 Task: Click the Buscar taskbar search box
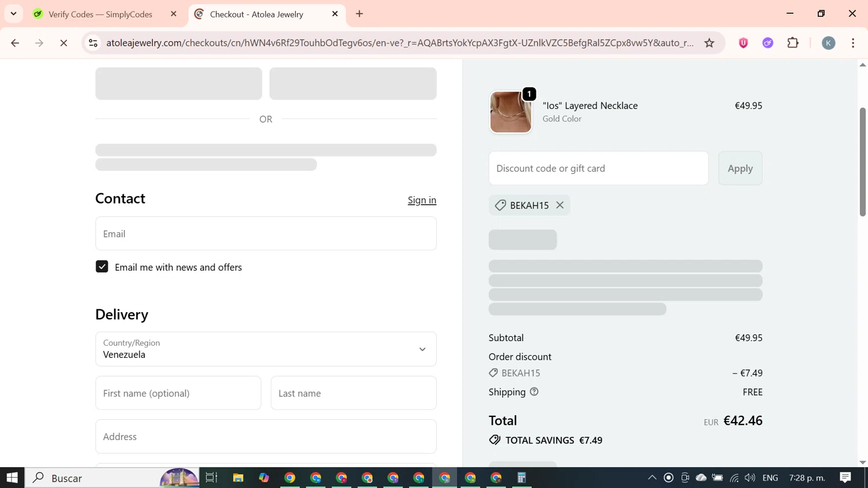pyautogui.click(x=112, y=478)
